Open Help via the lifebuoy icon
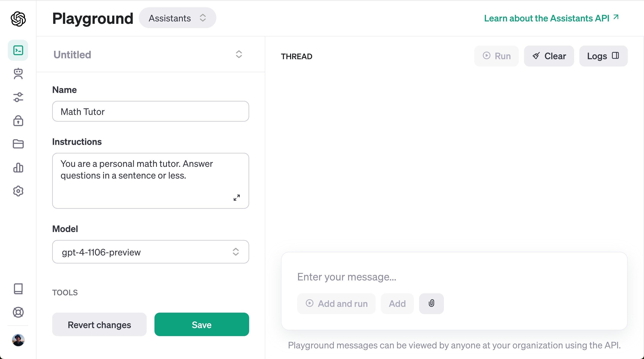The width and height of the screenshot is (644, 359). pyautogui.click(x=18, y=312)
